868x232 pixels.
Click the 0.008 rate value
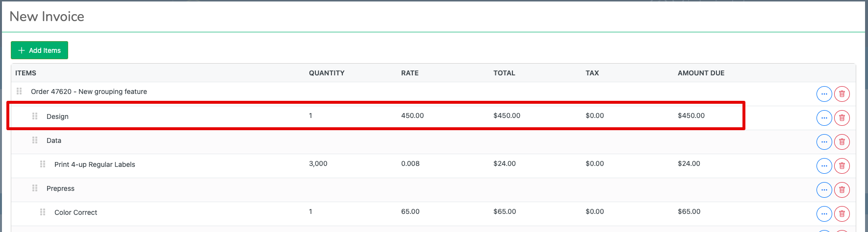point(410,163)
